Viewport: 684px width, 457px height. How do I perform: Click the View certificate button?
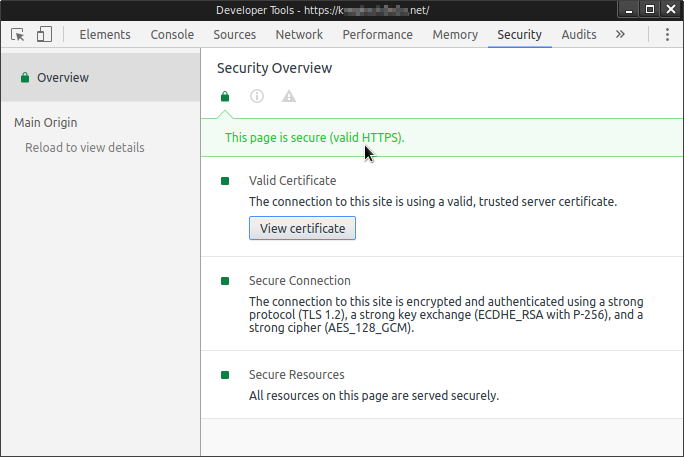click(302, 228)
